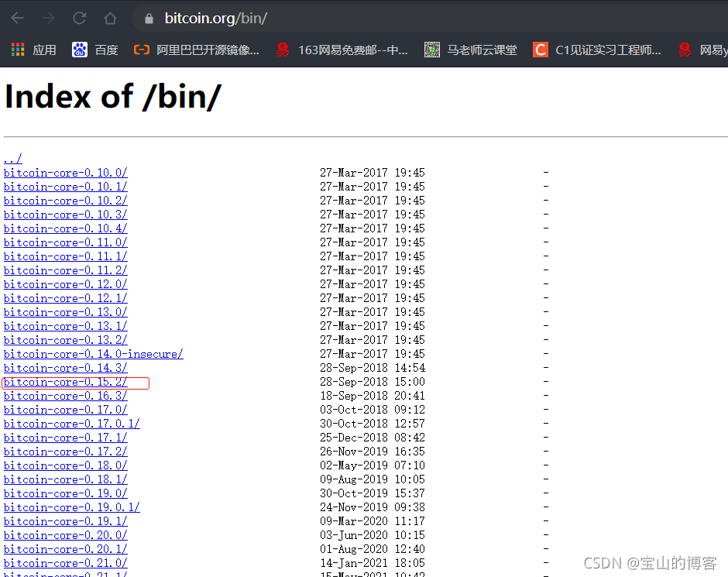
Task: Click the browser back arrow
Action: pos(18,18)
